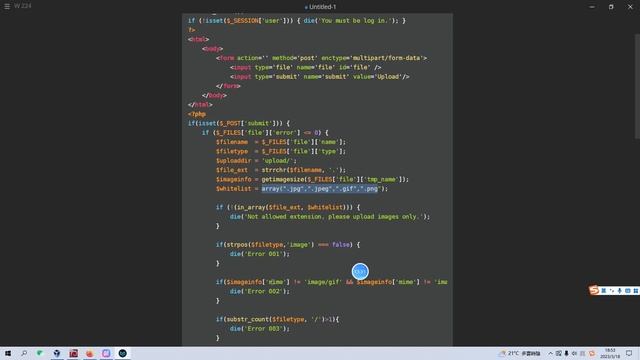Click the 'You must be log in.' line
Image resolution: width=640 pixels, height=360 pixels.
pos(297,20)
